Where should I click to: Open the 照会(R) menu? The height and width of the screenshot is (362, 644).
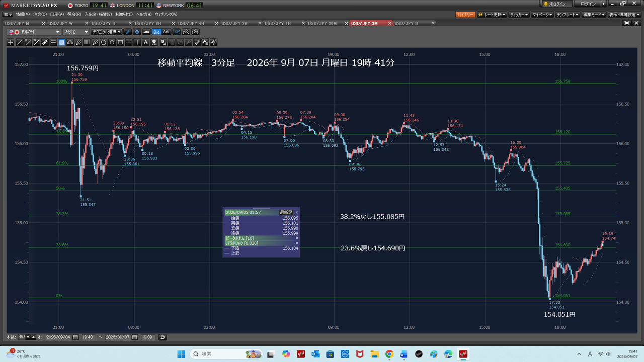point(74,15)
